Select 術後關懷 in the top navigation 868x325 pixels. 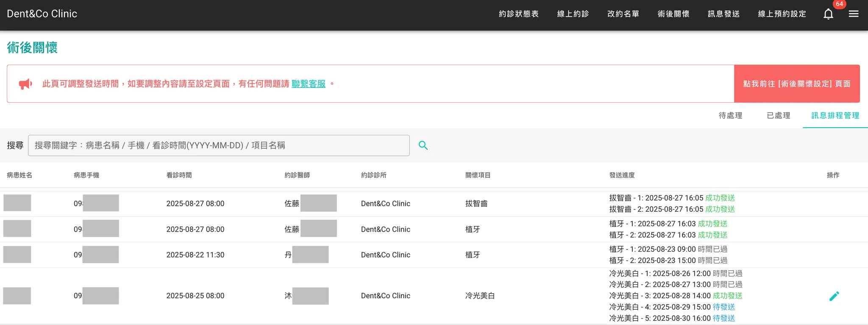pyautogui.click(x=673, y=14)
